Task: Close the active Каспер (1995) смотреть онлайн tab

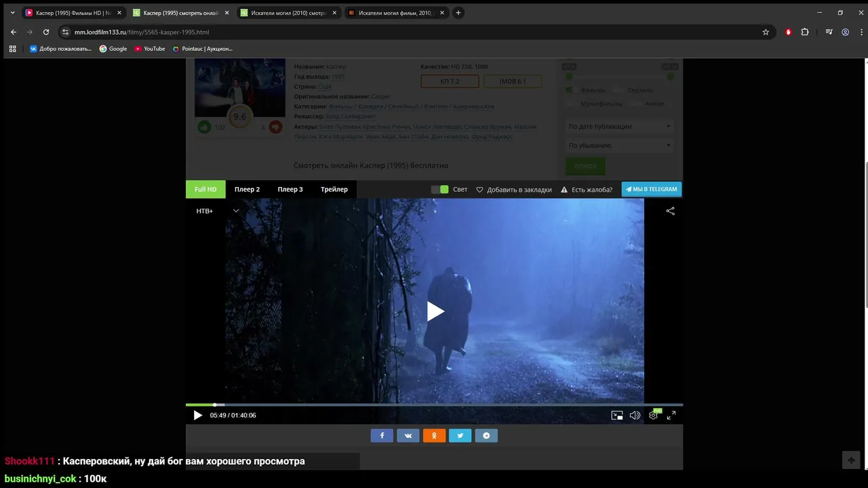Action: (226, 13)
